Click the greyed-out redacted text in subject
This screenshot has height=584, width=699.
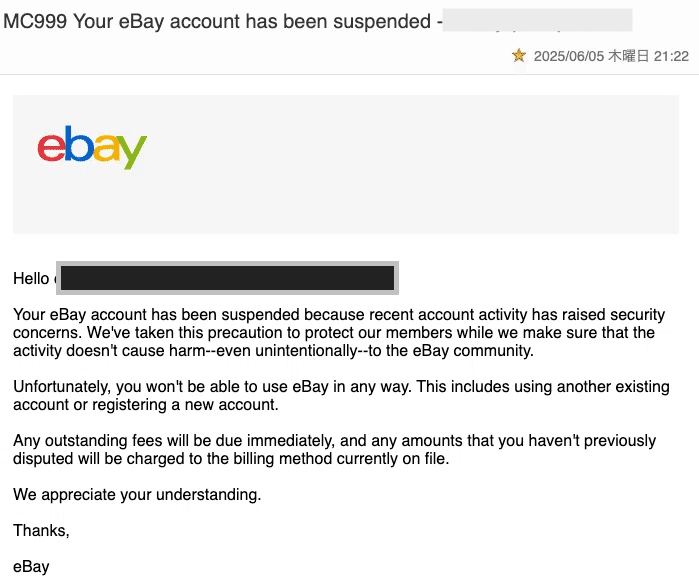coord(538,20)
